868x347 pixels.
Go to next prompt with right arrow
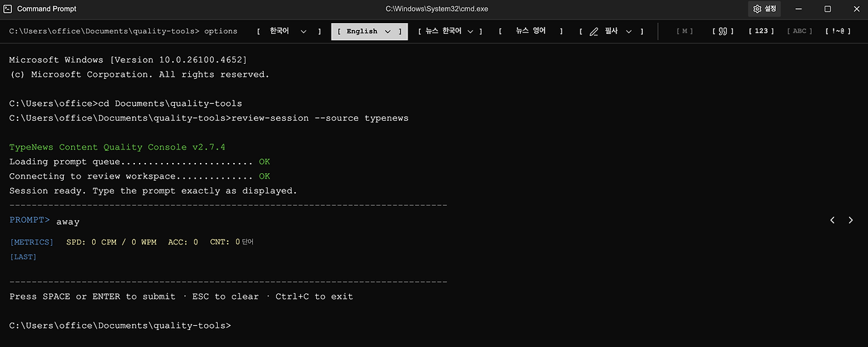pos(850,220)
